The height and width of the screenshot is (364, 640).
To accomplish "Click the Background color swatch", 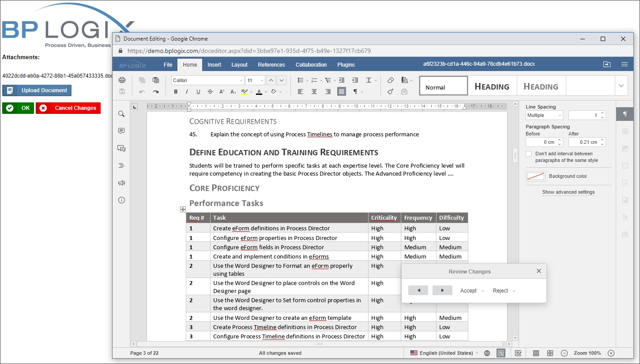I will pyautogui.click(x=535, y=176).
